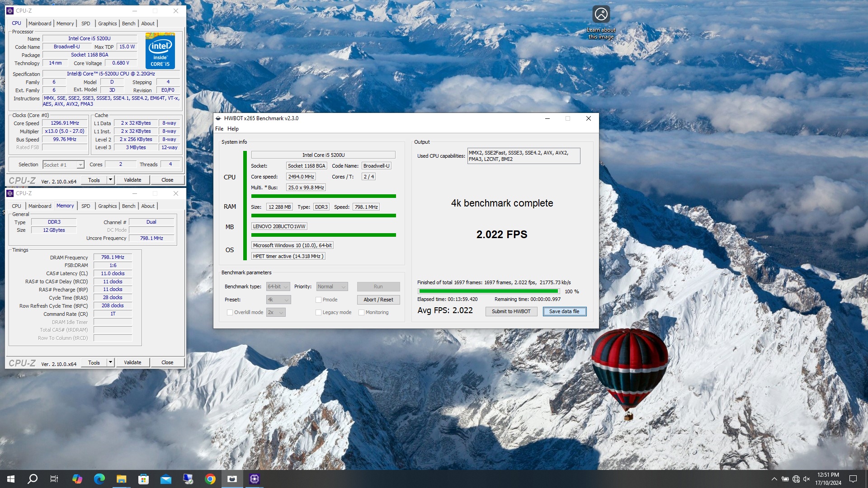The height and width of the screenshot is (488, 868).
Task: Click Validate in top CPU-Z window
Action: click(132, 180)
